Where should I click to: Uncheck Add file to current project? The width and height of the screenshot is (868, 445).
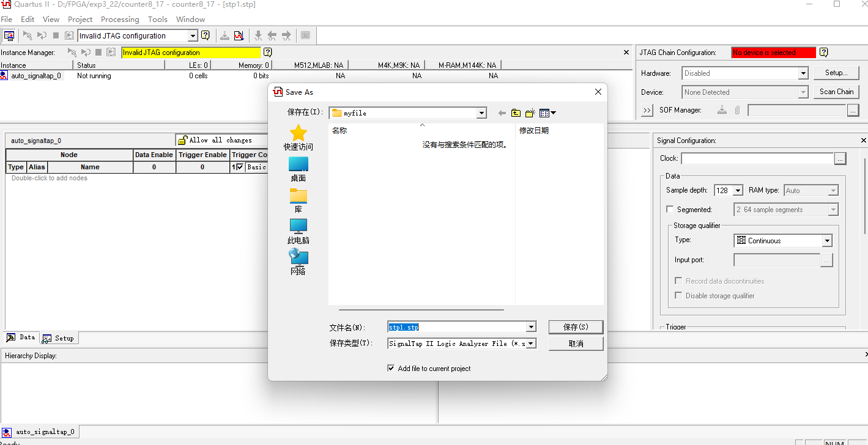[x=391, y=368]
